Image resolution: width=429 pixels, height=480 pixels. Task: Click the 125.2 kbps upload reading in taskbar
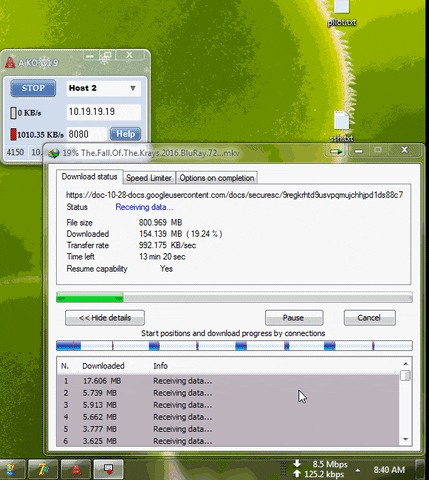324,474
